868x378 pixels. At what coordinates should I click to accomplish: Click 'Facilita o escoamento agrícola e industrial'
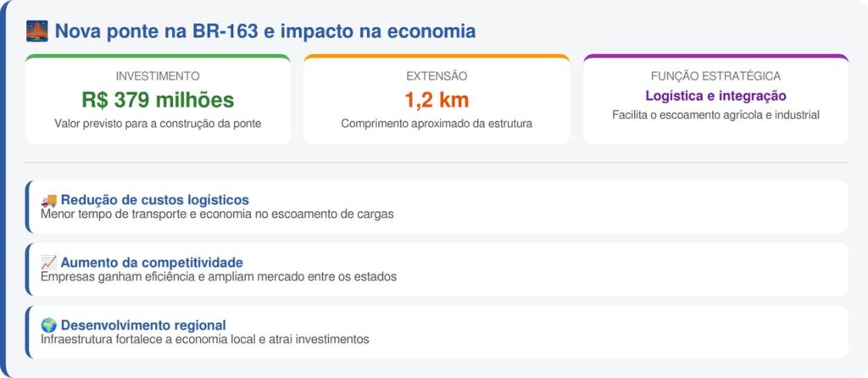pos(715,114)
